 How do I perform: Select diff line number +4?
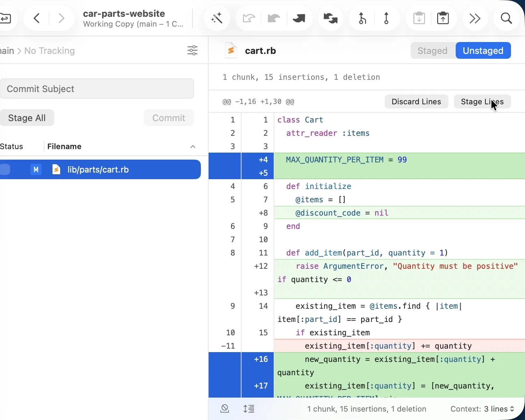pos(263,160)
